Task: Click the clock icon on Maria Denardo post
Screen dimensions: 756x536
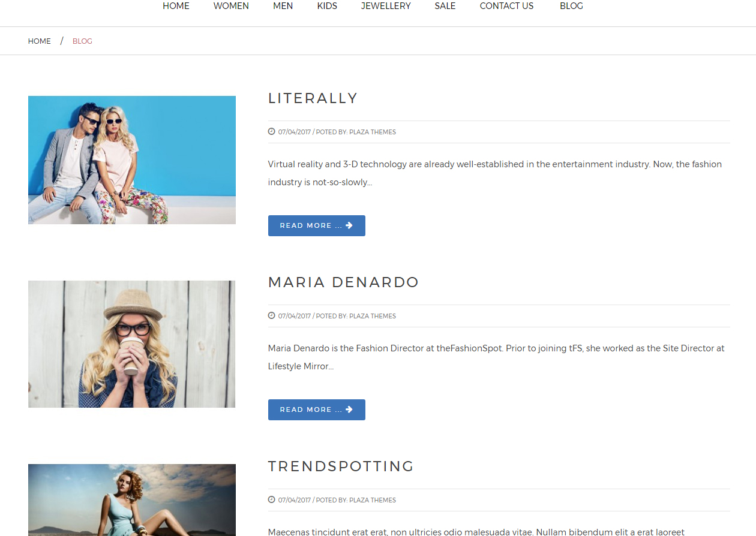Action: 271,316
